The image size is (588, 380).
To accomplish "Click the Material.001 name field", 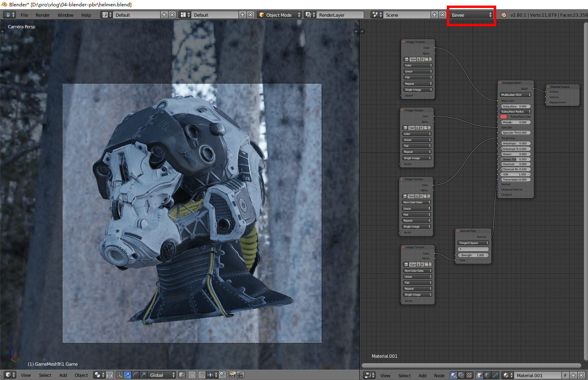I will (x=537, y=375).
